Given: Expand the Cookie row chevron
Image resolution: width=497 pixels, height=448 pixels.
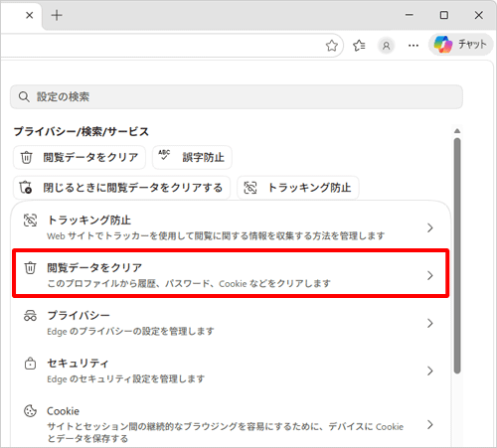Looking at the screenshot, I should coord(430,424).
